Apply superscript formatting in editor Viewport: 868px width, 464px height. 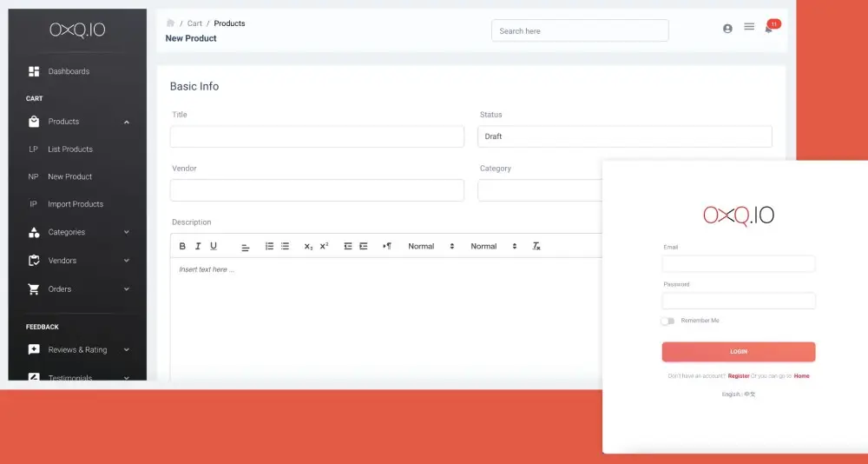click(324, 246)
